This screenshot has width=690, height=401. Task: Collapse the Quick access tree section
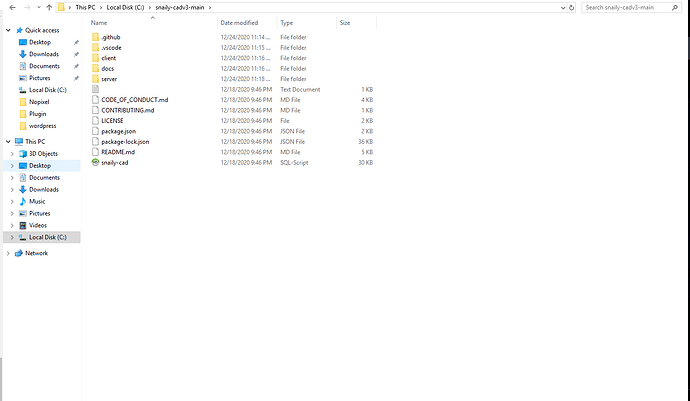click(x=8, y=30)
